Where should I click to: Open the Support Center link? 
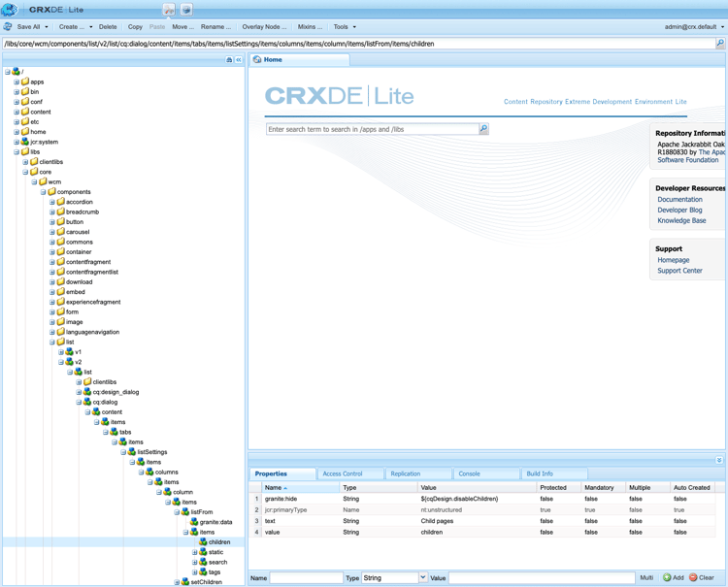pos(679,271)
